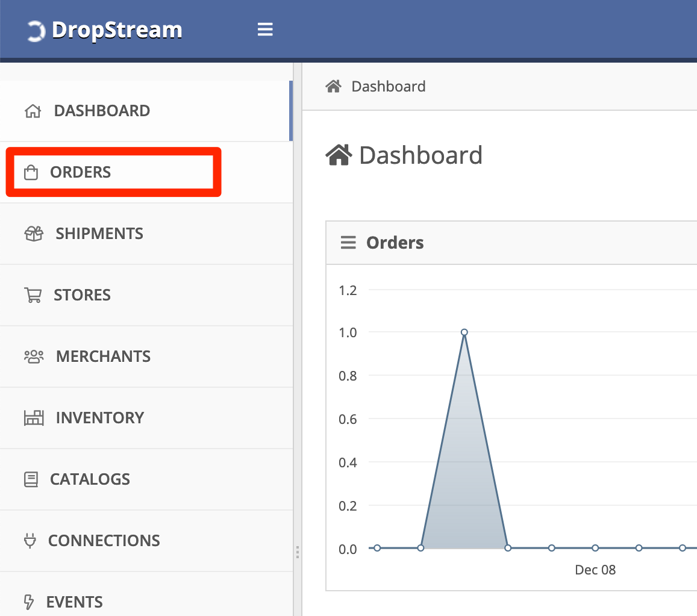Viewport: 697px width, 616px height.
Task: Toggle the hamburger sidebar menu
Action: [x=265, y=30]
